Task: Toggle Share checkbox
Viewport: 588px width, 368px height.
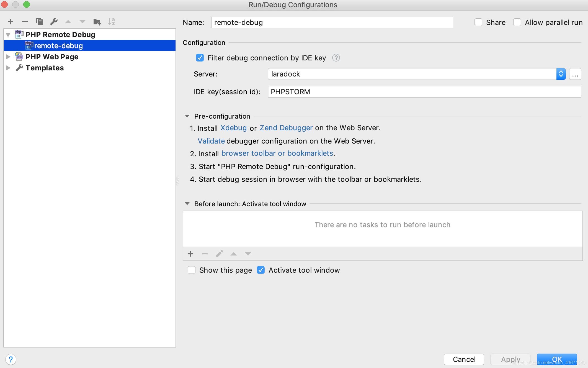Action: click(x=478, y=22)
